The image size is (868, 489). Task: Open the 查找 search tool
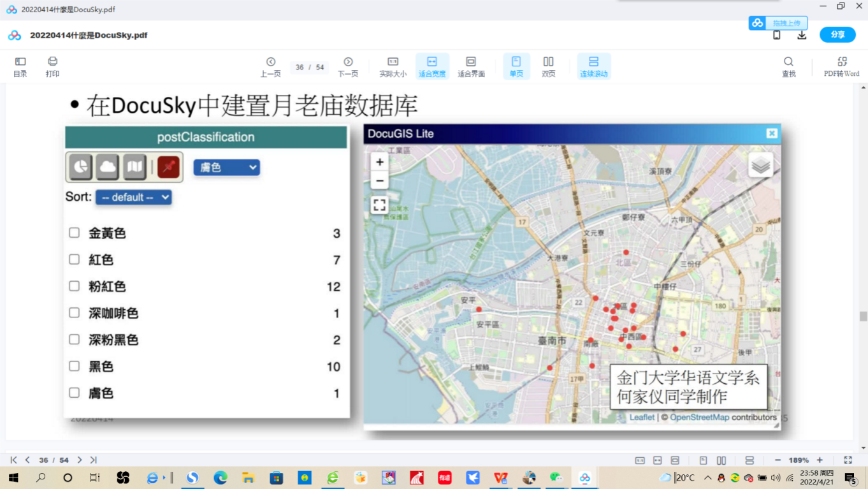click(788, 66)
